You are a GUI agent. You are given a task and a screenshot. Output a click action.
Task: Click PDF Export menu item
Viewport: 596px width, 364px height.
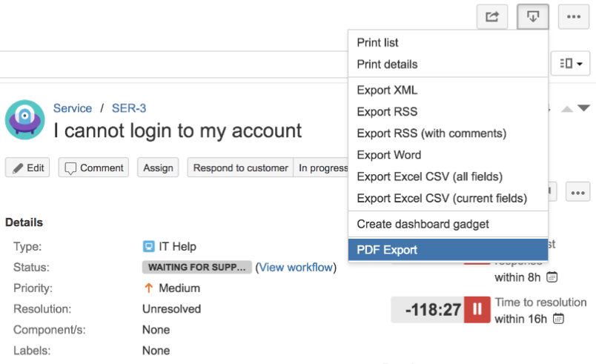pos(448,250)
